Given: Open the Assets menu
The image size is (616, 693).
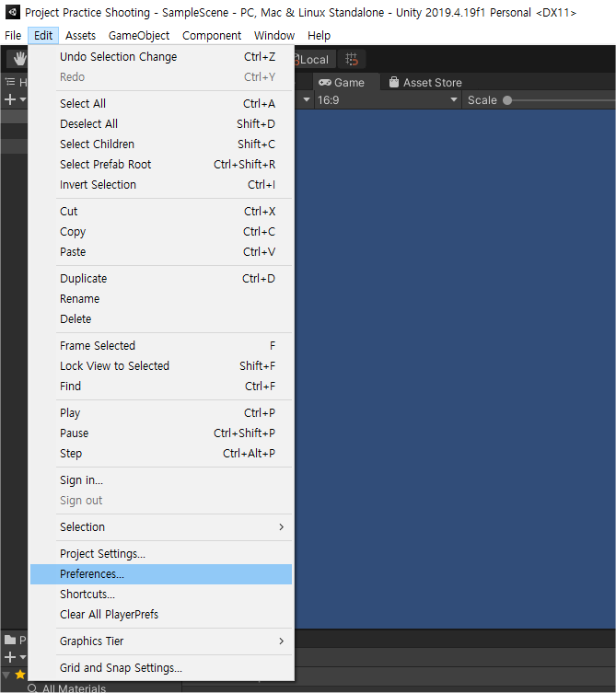Looking at the screenshot, I should pos(80,35).
